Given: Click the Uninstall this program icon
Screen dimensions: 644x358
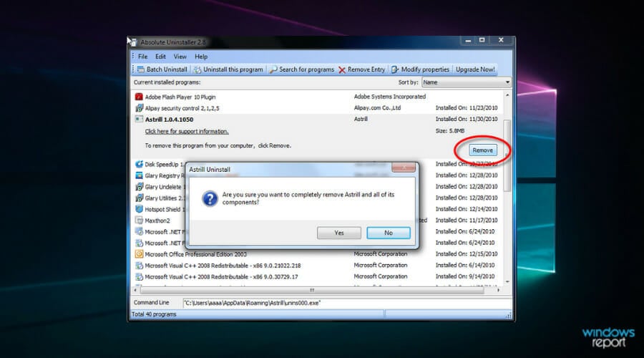Looking at the screenshot, I should coord(197,69).
